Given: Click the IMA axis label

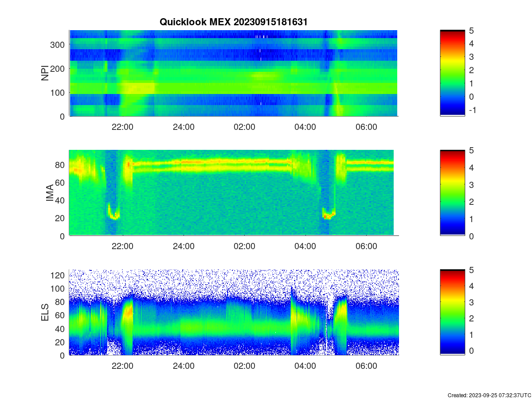Looking at the screenshot, I should pyautogui.click(x=50, y=193).
